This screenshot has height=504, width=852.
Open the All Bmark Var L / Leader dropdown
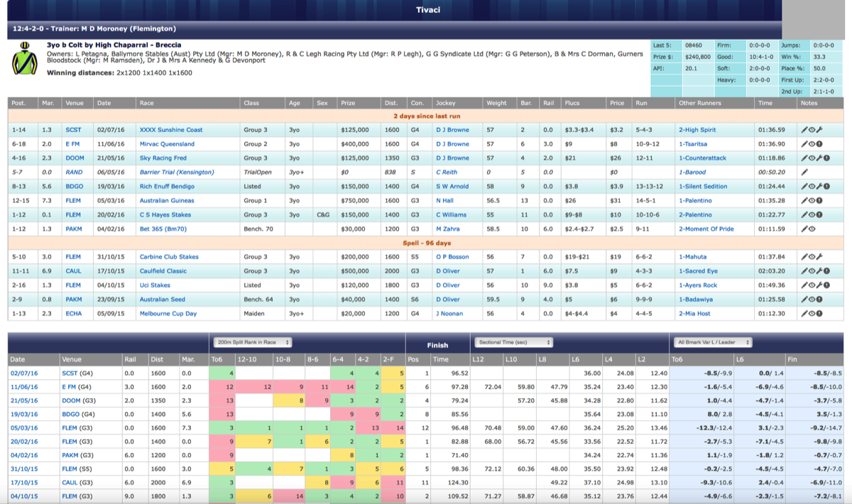click(x=712, y=342)
